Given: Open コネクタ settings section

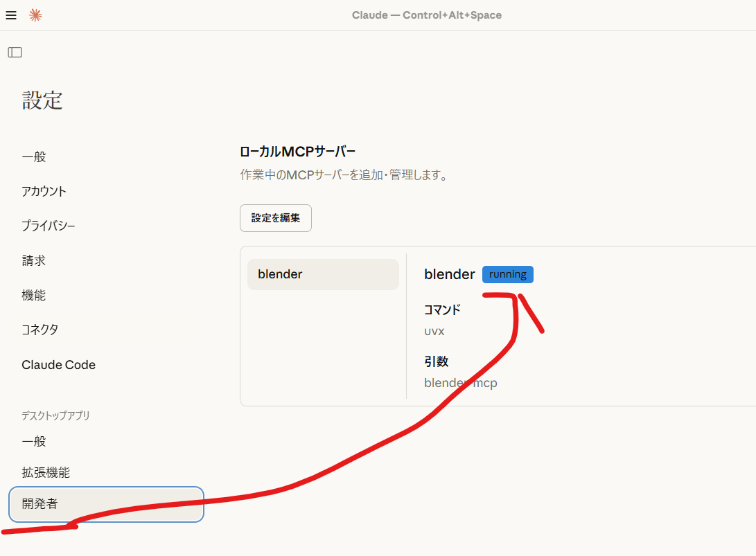Looking at the screenshot, I should (40, 330).
